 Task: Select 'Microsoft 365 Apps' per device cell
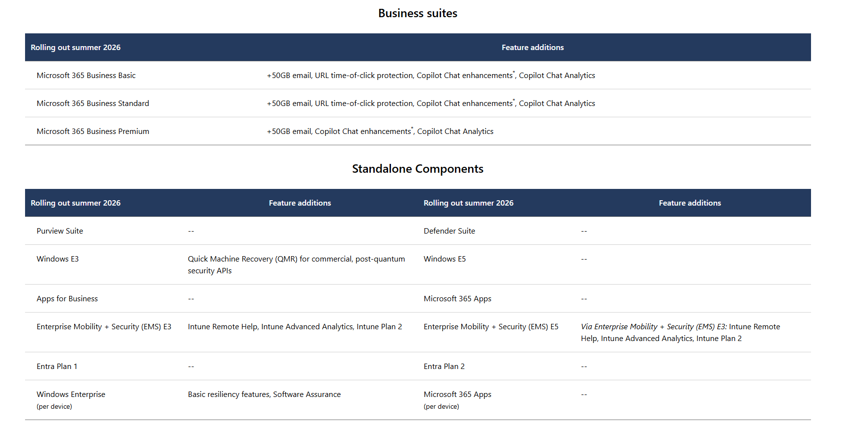(x=457, y=400)
